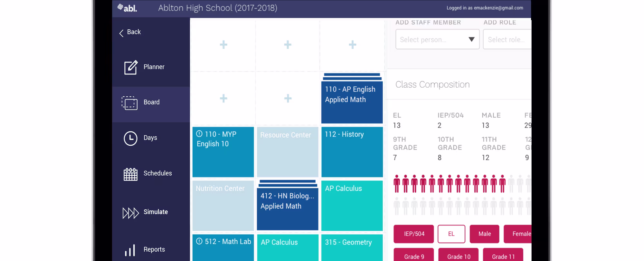Toggle the Male filter button
The width and height of the screenshot is (644, 261).
tap(484, 234)
